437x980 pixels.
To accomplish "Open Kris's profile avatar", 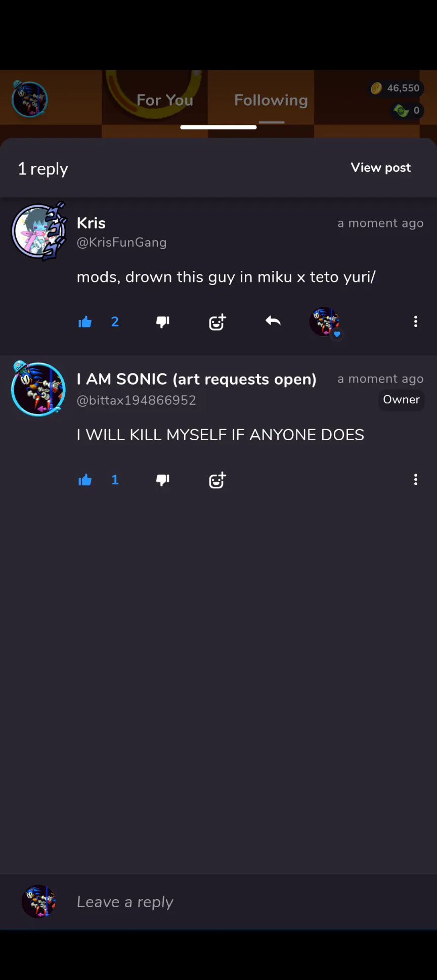I will (x=39, y=232).
